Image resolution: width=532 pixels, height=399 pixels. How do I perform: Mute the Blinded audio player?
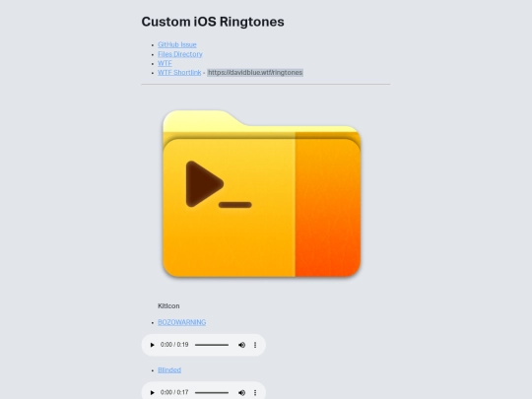click(241, 392)
